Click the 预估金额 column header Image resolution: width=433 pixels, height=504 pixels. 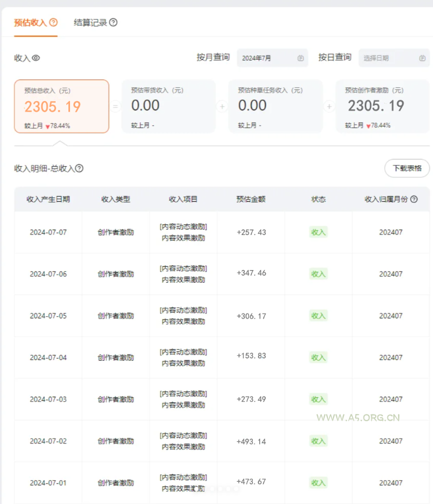click(x=251, y=199)
